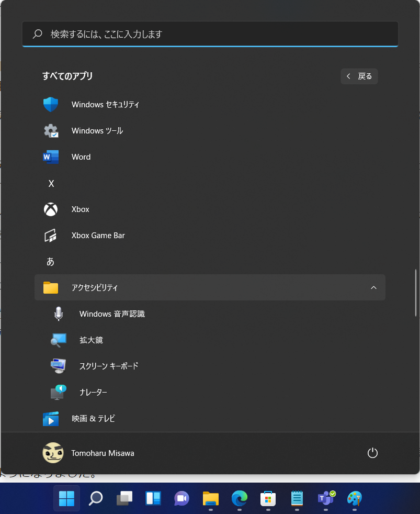Open Chat icon on the taskbar

(x=181, y=499)
